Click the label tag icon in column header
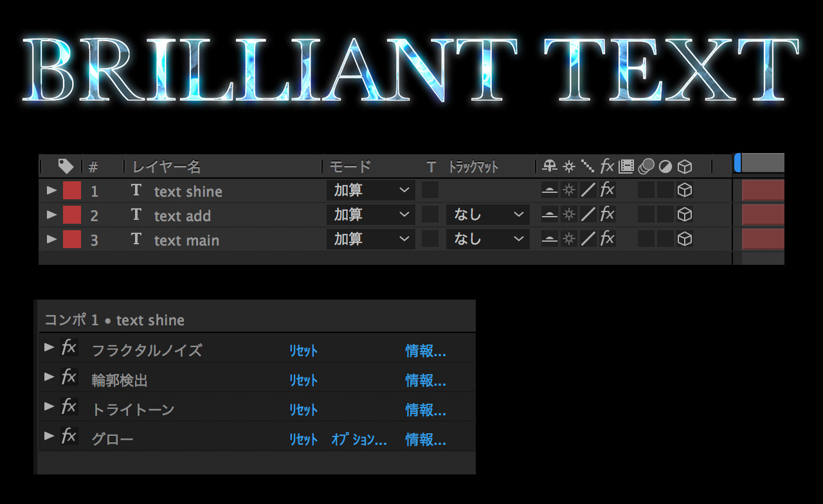The width and height of the screenshot is (823, 504). pyautogui.click(x=66, y=166)
